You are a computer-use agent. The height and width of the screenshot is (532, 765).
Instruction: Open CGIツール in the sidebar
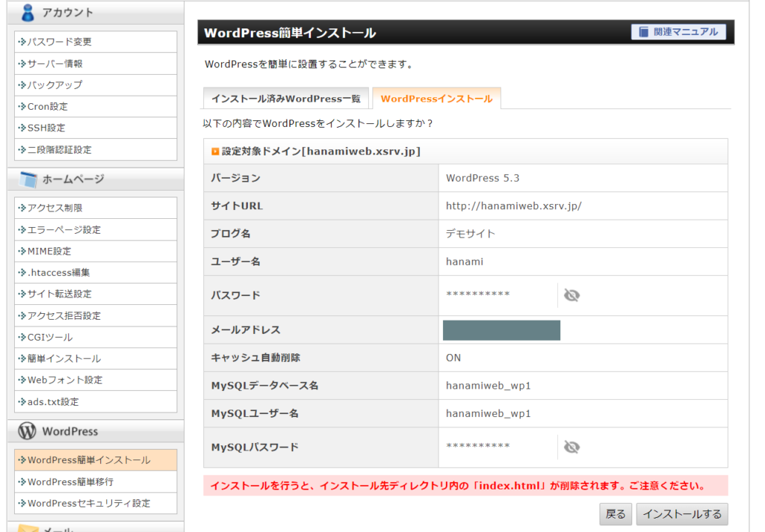click(x=96, y=337)
